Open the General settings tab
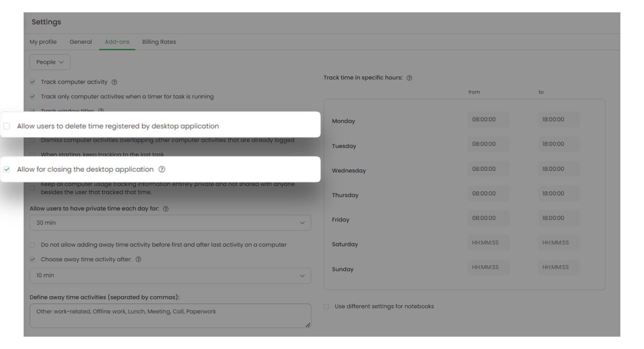 (80, 42)
